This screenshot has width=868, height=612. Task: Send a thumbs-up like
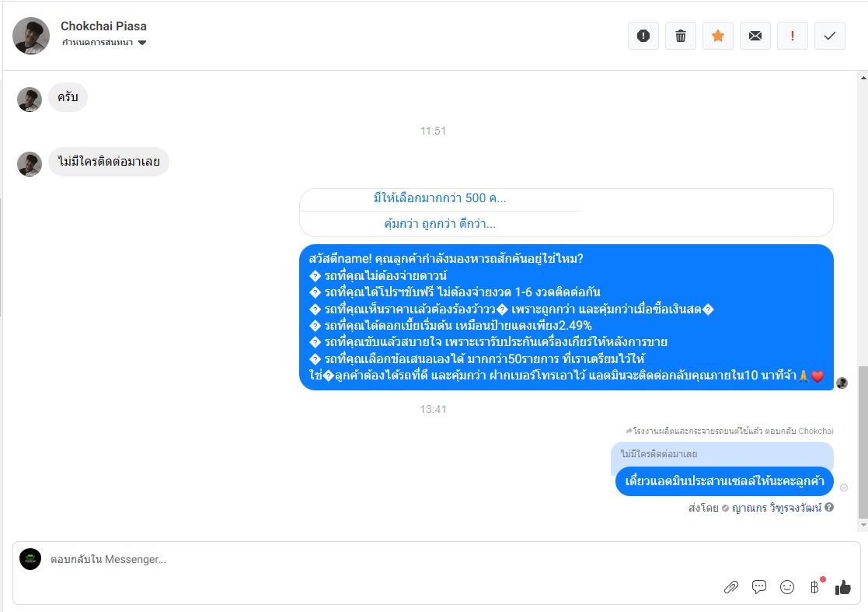(843, 587)
